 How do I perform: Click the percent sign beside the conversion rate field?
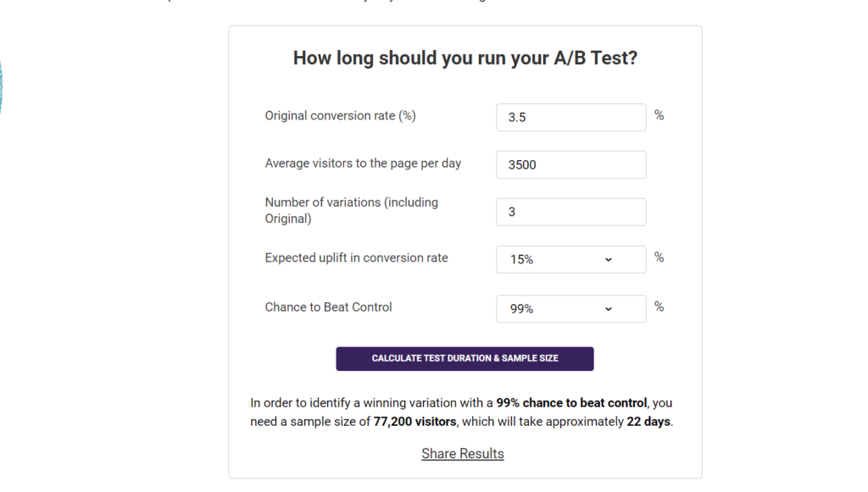(659, 115)
